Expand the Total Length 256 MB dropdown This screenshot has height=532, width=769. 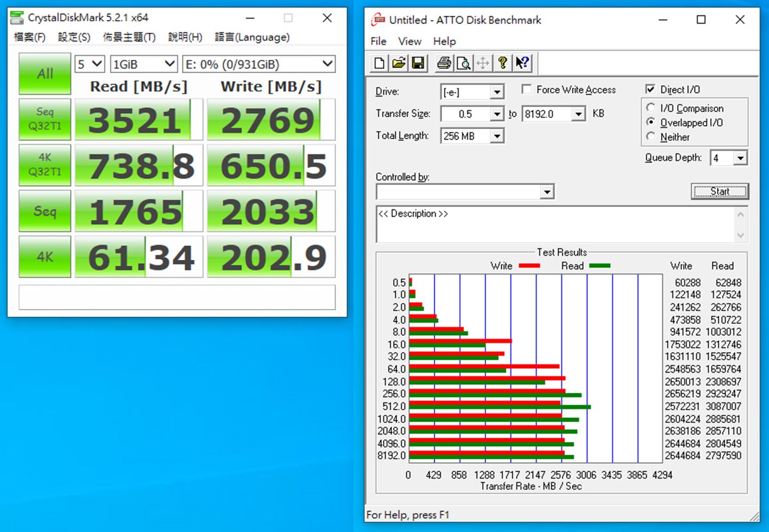click(497, 136)
